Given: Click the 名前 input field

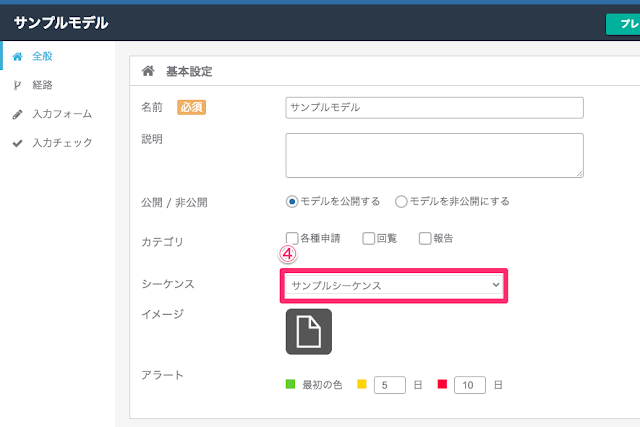Looking at the screenshot, I should click(434, 108).
